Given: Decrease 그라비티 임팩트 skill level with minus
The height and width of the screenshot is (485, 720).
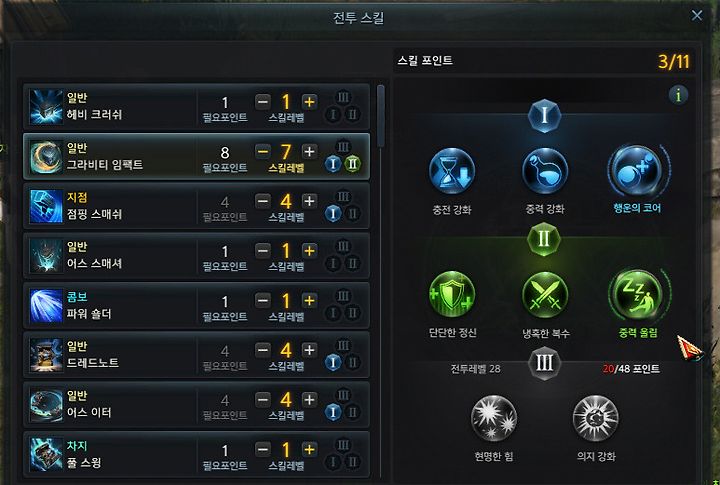Looking at the screenshot, I should click(263, 152).
